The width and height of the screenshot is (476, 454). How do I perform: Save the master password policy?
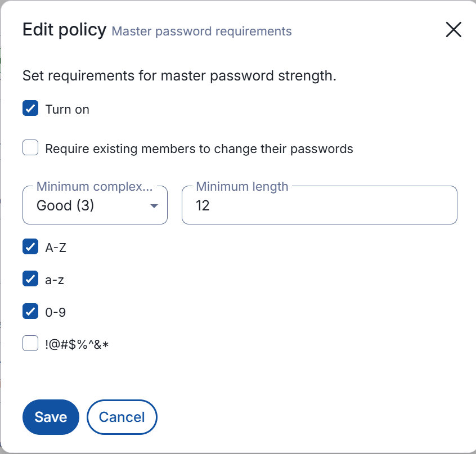(51, 417)
